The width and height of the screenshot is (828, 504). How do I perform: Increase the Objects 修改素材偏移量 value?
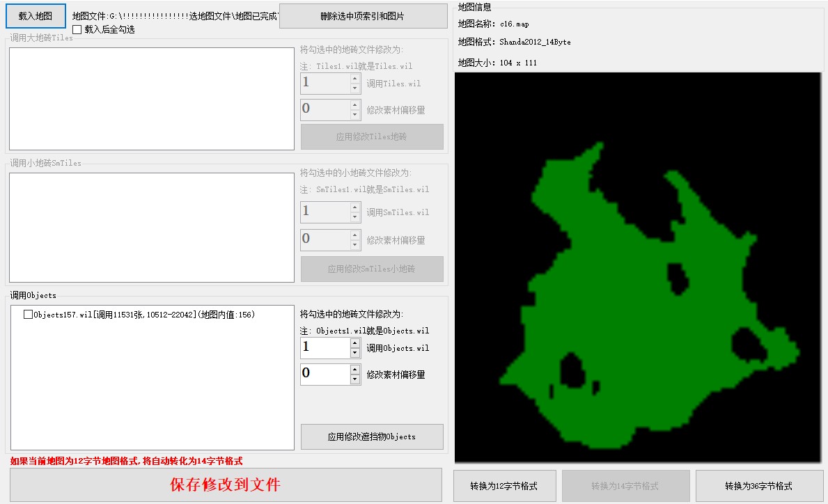pyautogui.click(x=355, y=369)
